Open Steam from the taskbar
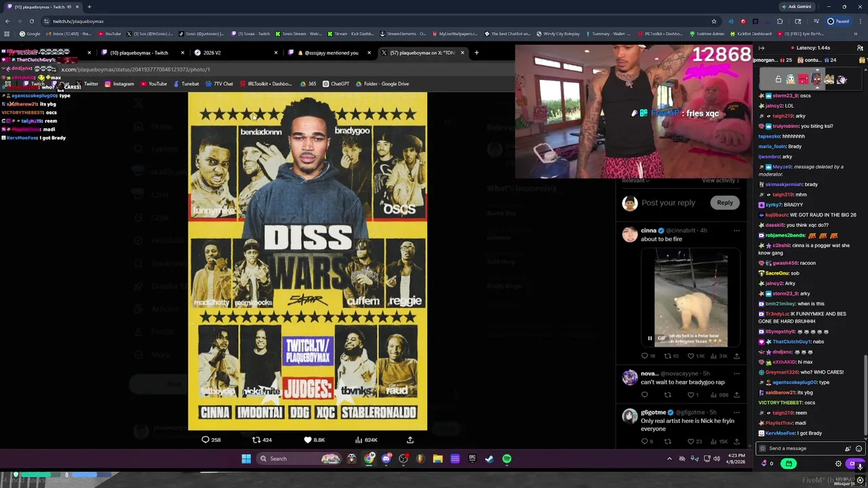The image size is (868, 488). tap(490, 459)
